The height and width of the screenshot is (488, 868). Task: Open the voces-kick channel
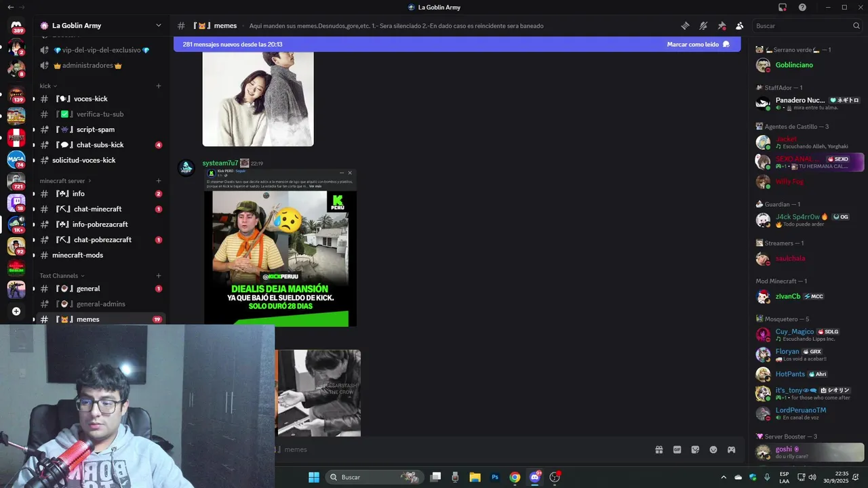101,99
